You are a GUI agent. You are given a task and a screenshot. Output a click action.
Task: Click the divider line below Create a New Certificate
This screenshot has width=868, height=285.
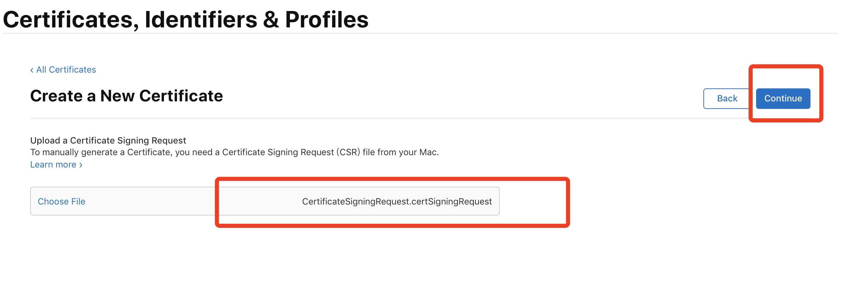(x=390, y=118)
